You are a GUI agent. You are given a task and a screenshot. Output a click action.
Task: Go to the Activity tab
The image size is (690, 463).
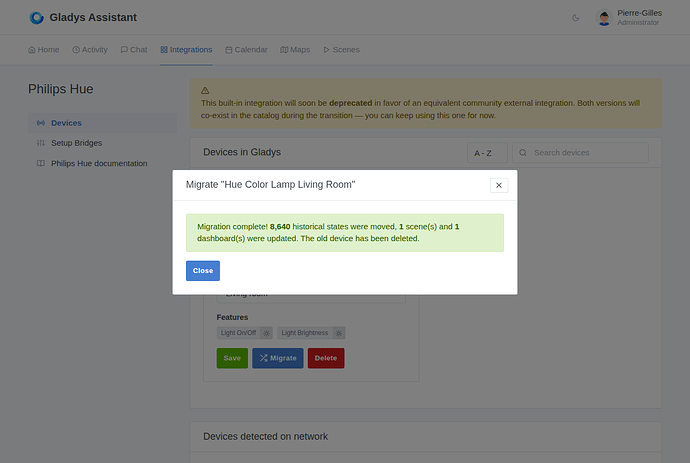click(90, 50)
